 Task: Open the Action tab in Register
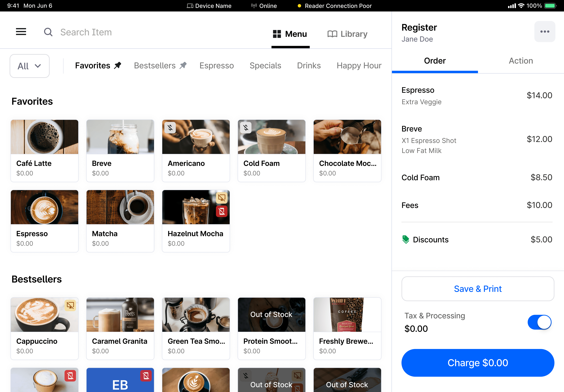pyautogui.click(x=521, y=61)
